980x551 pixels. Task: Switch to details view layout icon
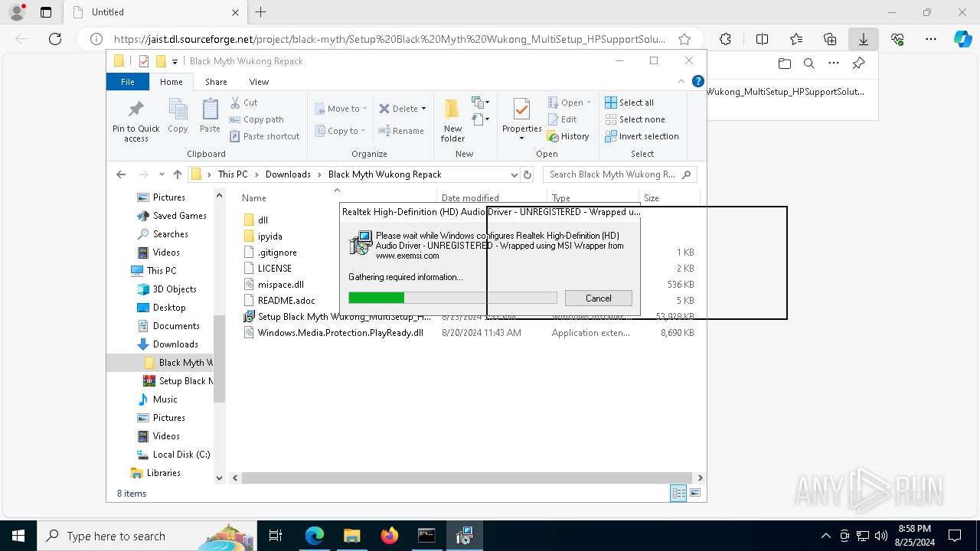678,494
